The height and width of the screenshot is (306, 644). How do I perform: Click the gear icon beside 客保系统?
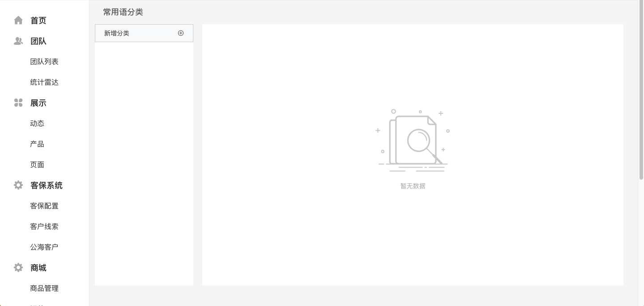pos(18,185)
